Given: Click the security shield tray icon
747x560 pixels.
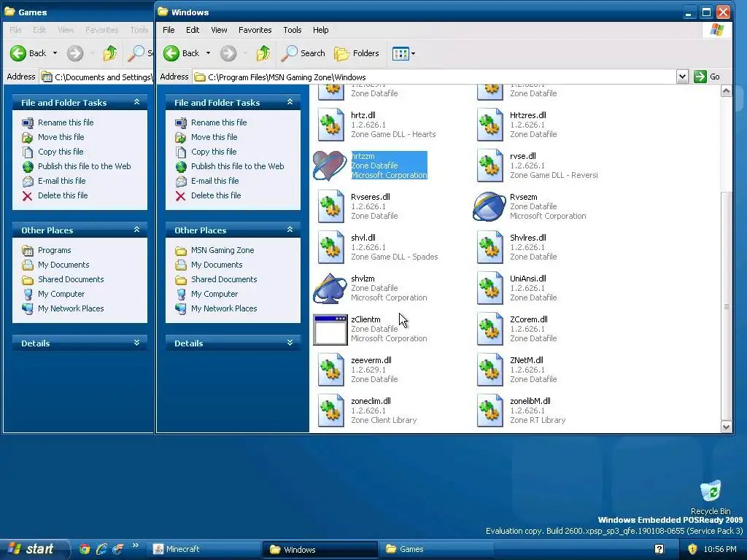Looking at the screenshot, I should tap(692, 549).
